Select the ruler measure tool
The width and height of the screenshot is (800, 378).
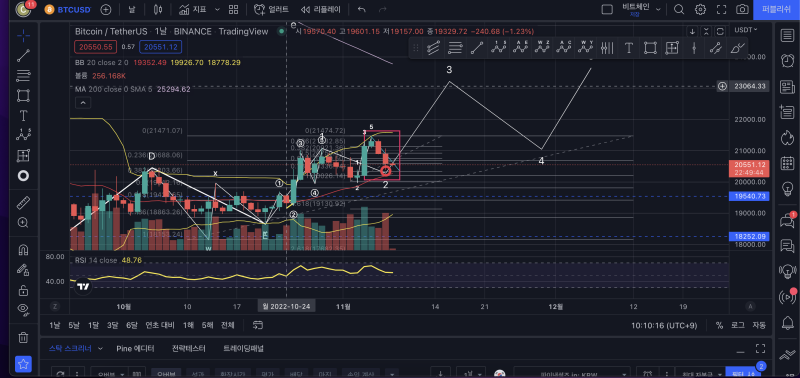(x=23, y=202)
